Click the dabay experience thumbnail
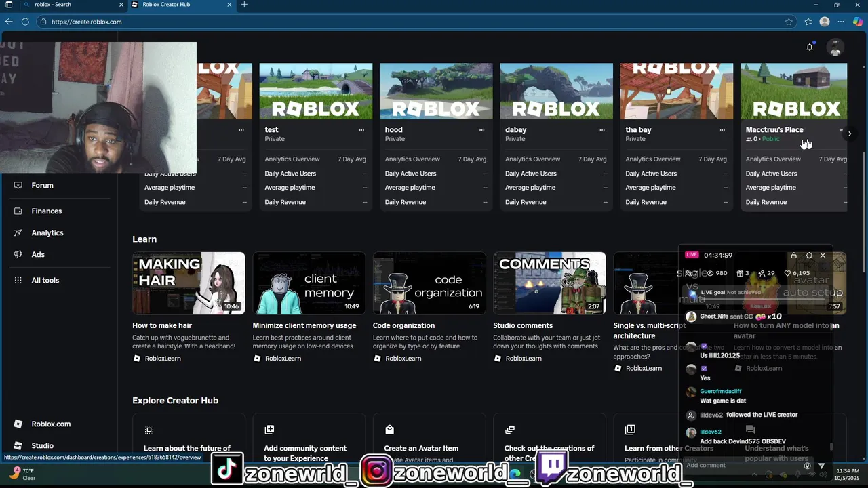Image resolution: width=868 pixels, height=488 pixels. point(556,91)
